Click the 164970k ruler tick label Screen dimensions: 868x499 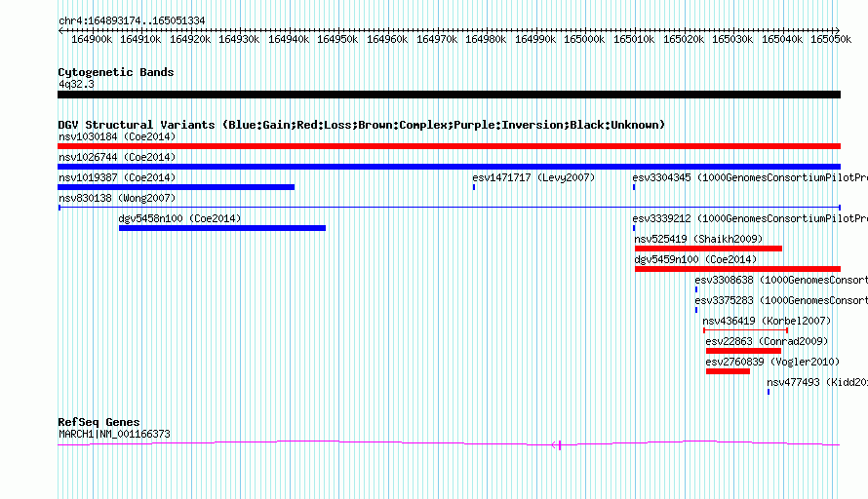tap(437, 39)
